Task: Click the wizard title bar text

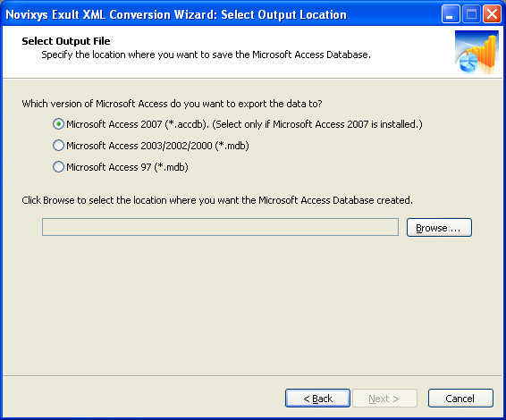Action: (x=176, y=15)
